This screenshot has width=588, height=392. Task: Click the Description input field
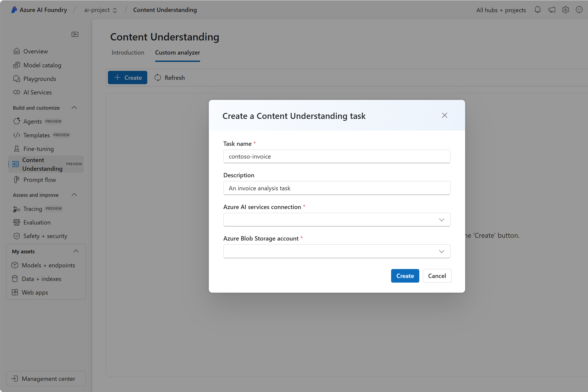tap(337, 188)
